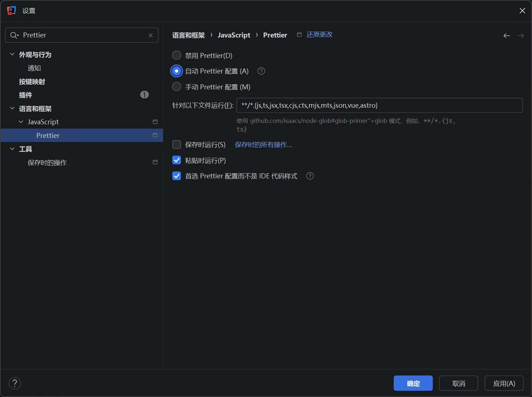This screenshot has height=397, width=532.
Task: Open the 通知 settings page
Action: pyautogui.click(x=34, y=68)
